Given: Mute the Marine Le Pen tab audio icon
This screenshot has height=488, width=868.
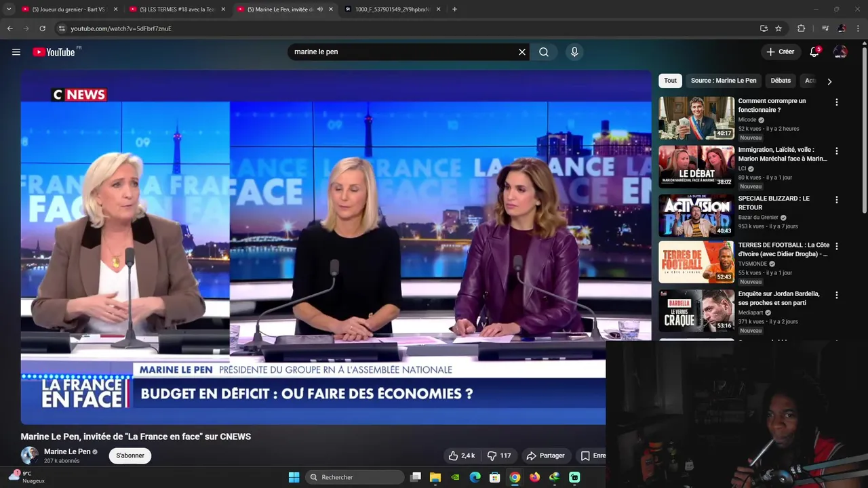Looking at the screenshot, I should [320, 9].
